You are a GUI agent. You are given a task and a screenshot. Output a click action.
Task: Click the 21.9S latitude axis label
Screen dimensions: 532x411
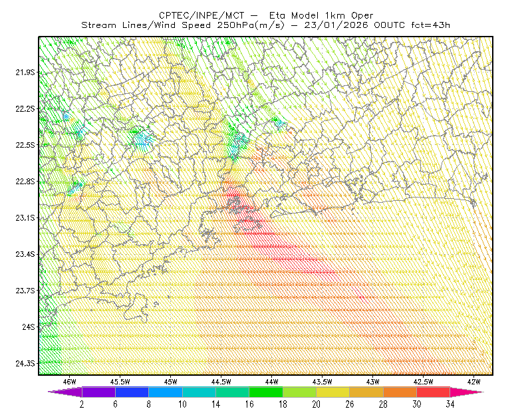point(25,72)
